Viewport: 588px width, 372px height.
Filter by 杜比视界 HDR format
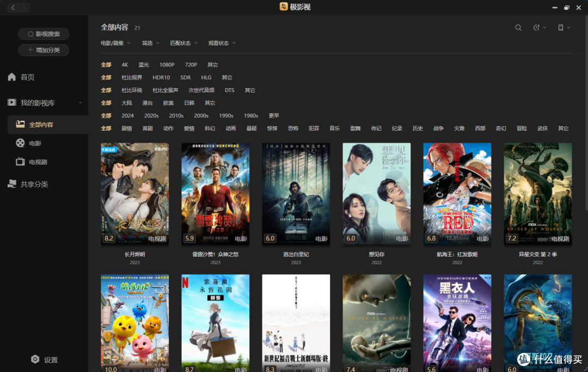click(x=132, y=78)
